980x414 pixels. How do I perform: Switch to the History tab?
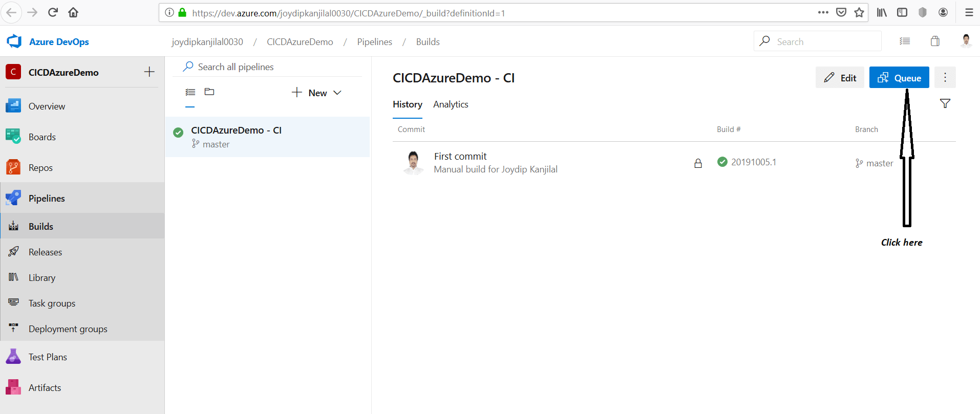408,104
